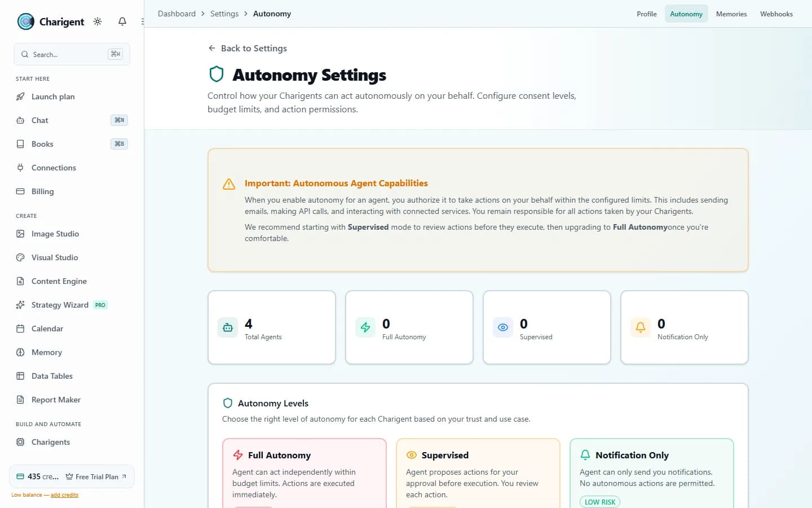This screenshot has height=508, width=812.
Task: Go to Dashboard breadcrumb
Action: [176, 14]
